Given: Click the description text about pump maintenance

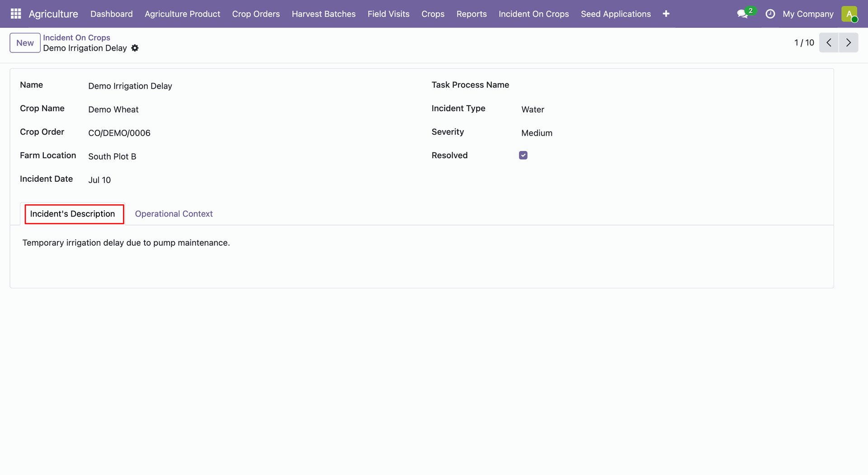Looking at the screenshot, I should click(126, 243).
